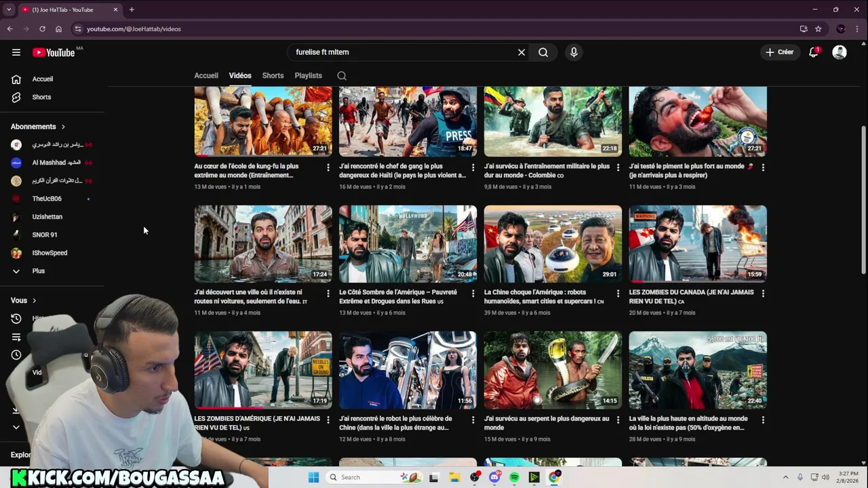The width and height of the screenshot is (868, 488).
Task: Click the browser address bar URL
Action: point(134,29)
